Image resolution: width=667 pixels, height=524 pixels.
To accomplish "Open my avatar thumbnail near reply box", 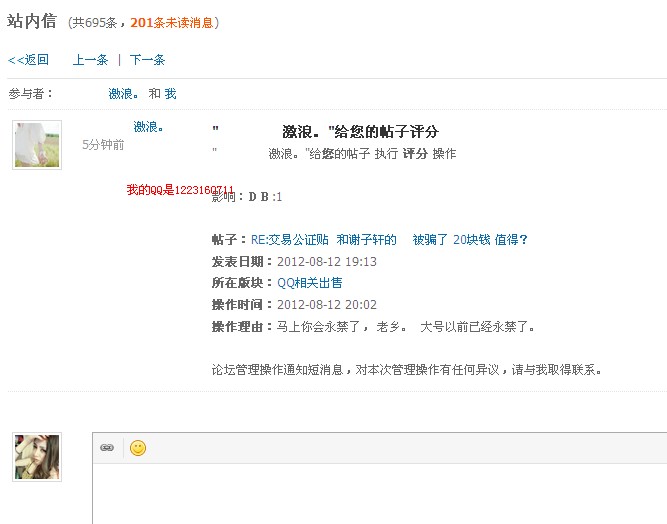I will [x=37, y=457].
